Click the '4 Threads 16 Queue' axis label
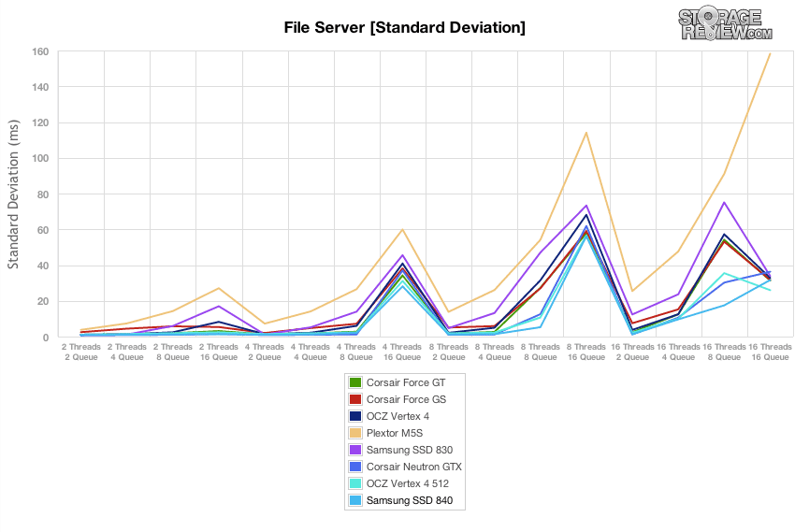 pyautogui.click(x=402, y=352)
